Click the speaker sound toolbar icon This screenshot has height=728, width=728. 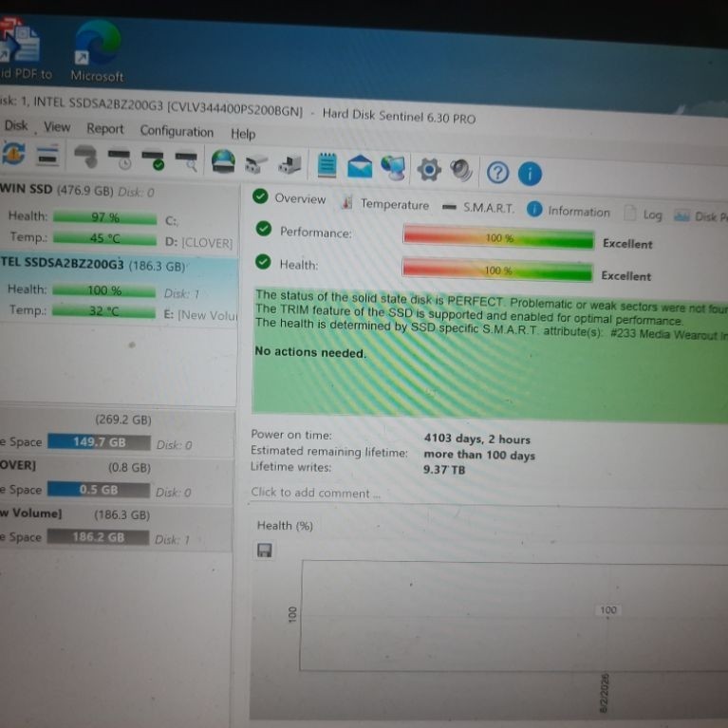point(461,171)
